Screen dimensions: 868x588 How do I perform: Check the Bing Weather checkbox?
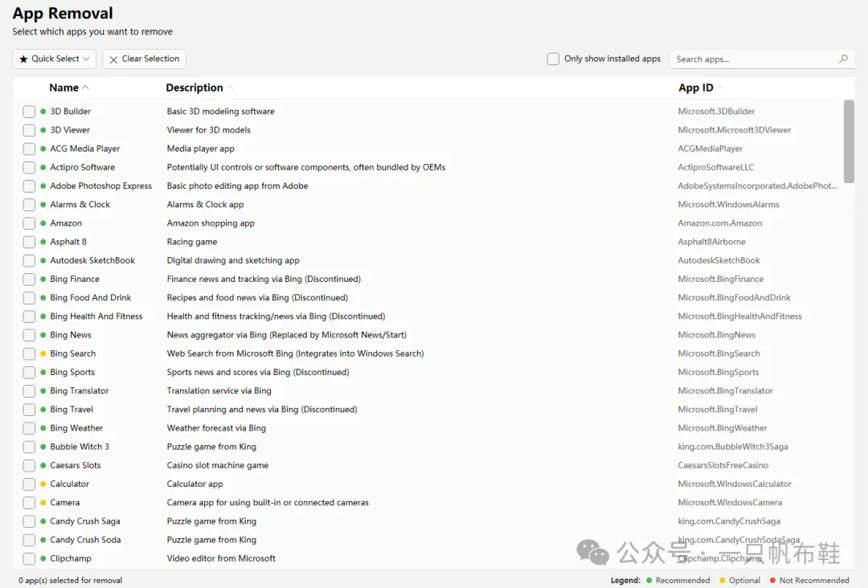pyautogui.click(x=30, y=428)
